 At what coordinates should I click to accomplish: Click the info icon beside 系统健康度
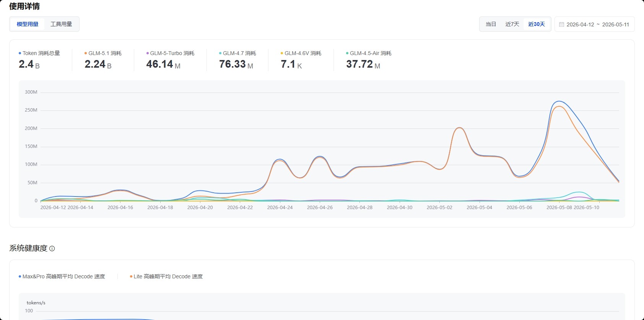tap(52, 249)
